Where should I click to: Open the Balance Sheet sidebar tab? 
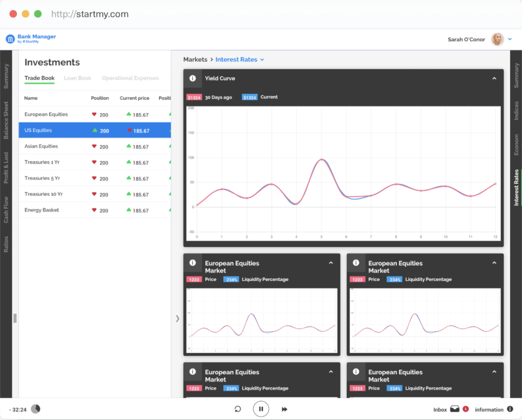[x=6, y=120]
